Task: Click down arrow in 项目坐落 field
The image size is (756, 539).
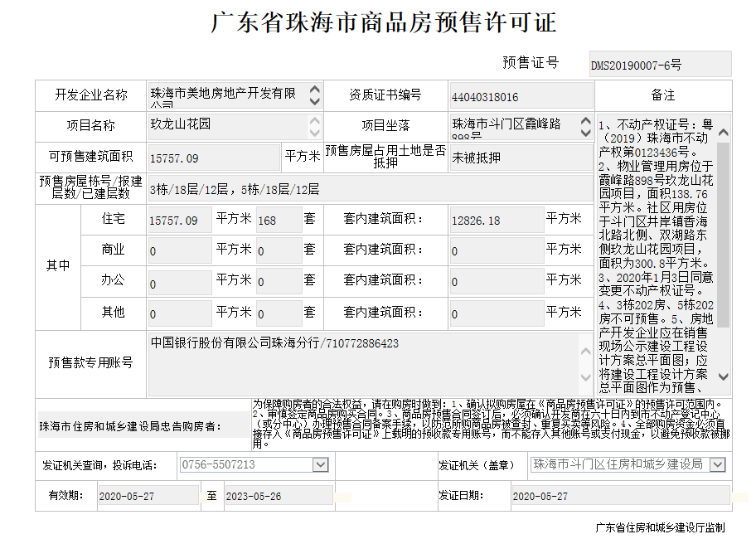Action: [586, 133]
